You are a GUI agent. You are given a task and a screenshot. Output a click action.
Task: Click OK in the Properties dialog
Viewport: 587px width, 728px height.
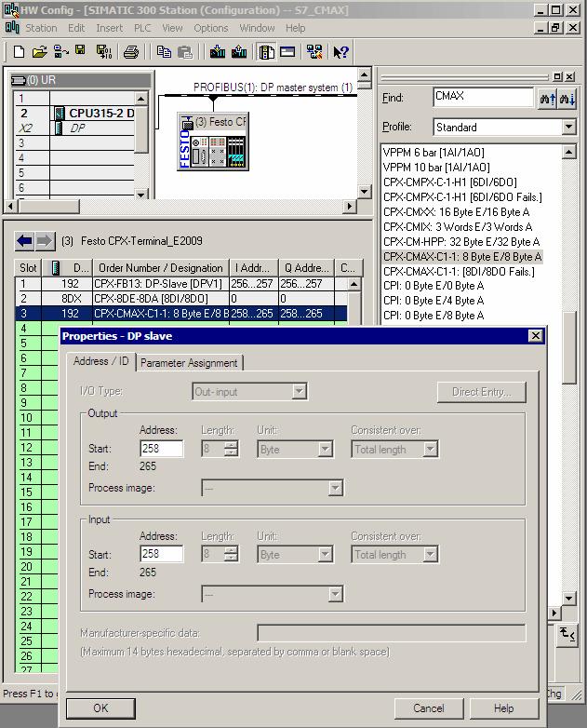[x=100, y=708]
